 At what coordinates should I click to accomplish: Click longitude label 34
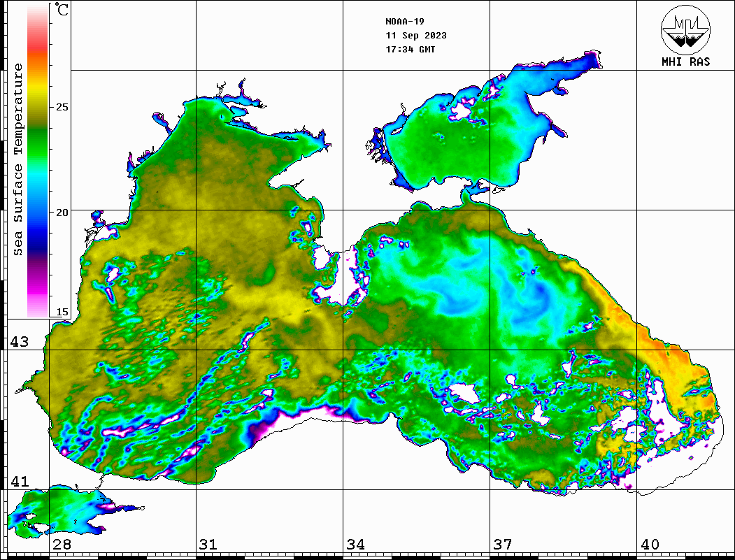pos(356,545)
